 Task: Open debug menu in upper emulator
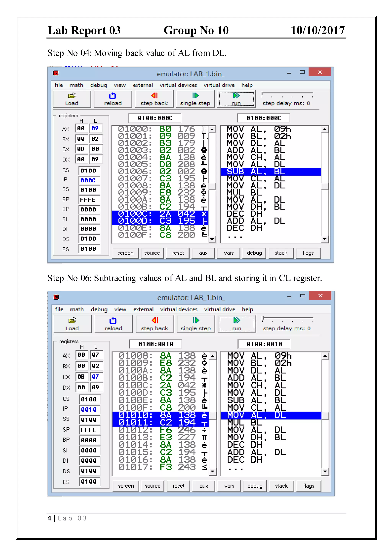[x=99, y=85]
